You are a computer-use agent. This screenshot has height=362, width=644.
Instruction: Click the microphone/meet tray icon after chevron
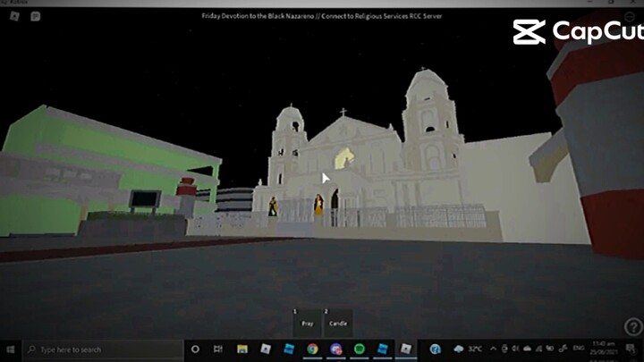coord(504,349)
